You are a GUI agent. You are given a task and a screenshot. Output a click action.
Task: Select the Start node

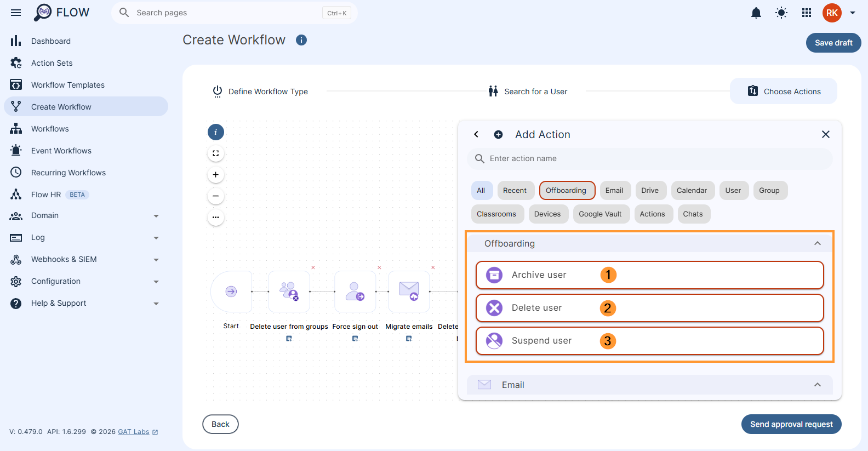(231, 292)
